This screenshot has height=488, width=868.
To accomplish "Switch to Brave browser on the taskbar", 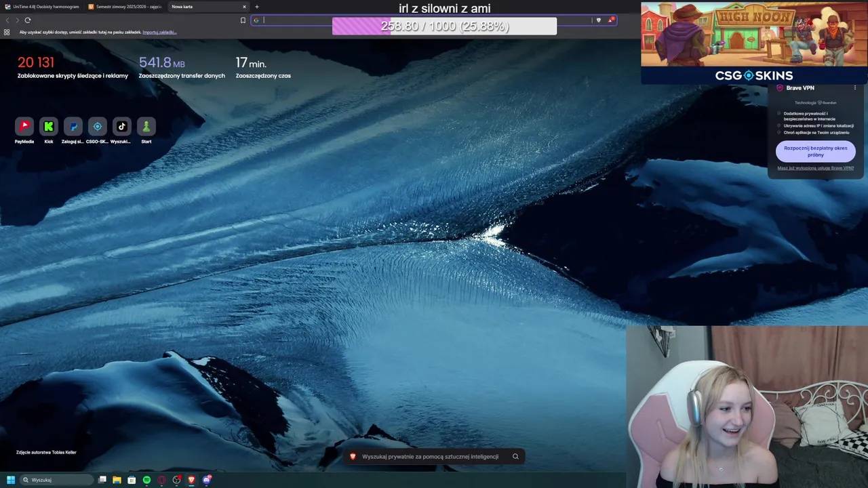I will coord(191,480).
